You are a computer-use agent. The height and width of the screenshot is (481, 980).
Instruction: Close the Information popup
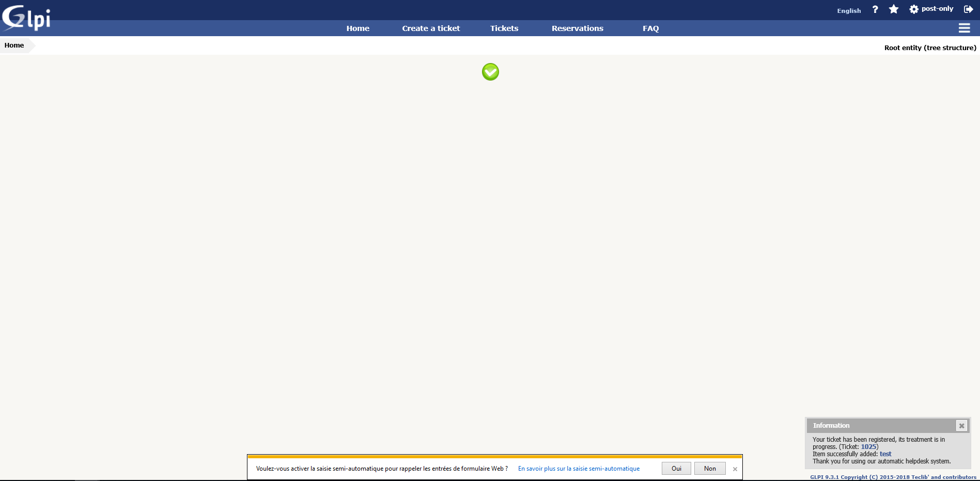coord(961,426)
